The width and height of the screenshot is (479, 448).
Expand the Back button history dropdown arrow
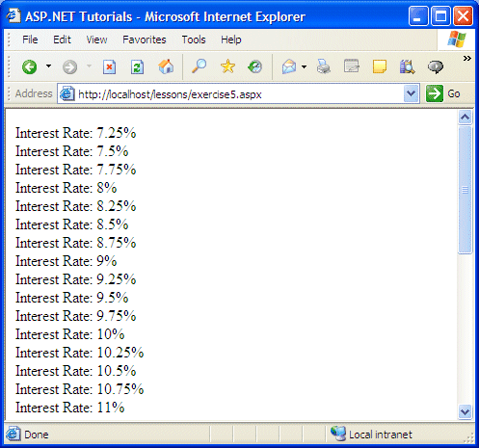(48, 66)
